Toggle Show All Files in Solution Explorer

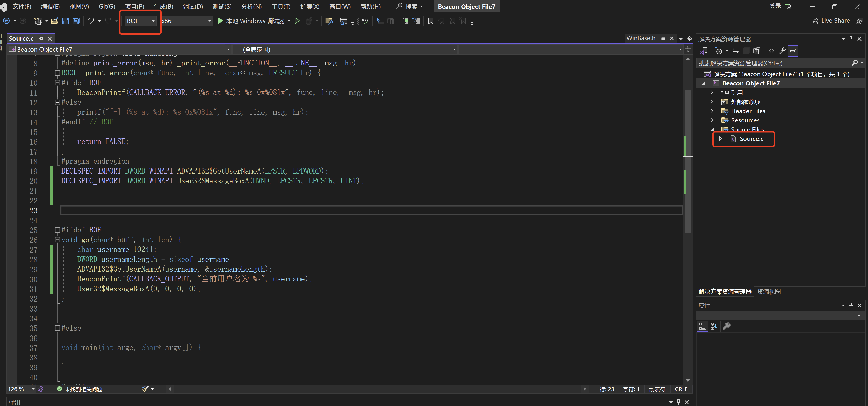pos(757,51)
